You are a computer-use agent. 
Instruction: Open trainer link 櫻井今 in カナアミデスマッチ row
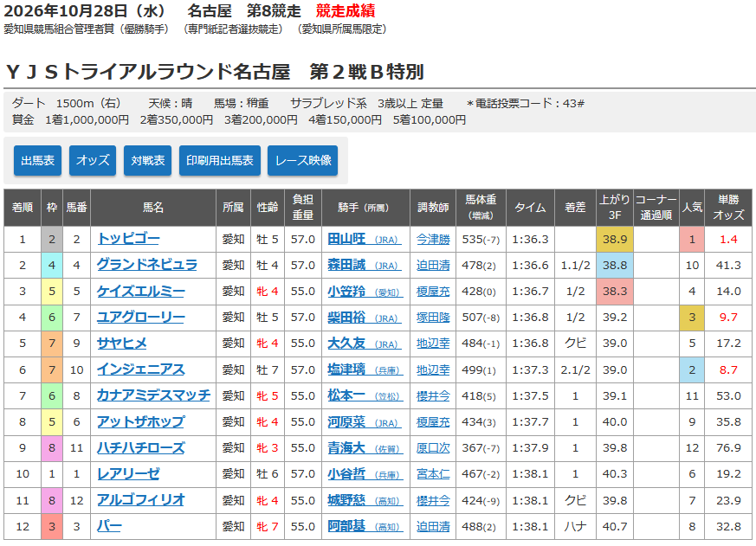coord(433,395)
